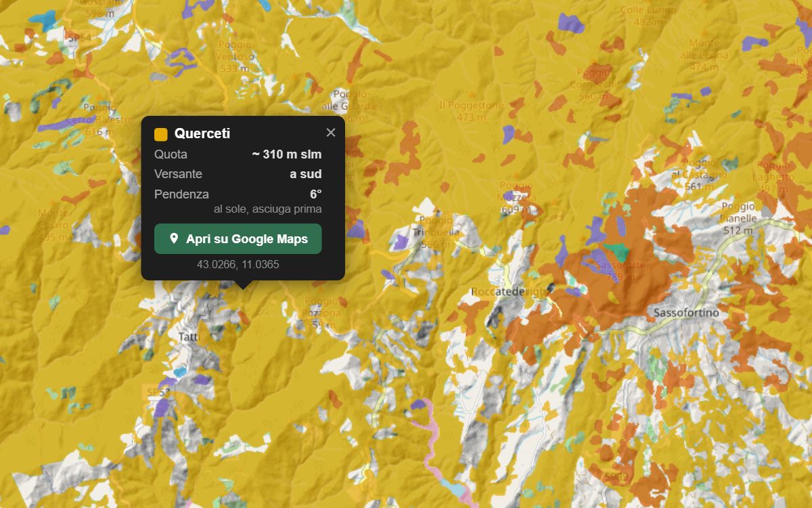Click the Pendenza label in popup
812x508 pixels.
(x=181, y=194)
